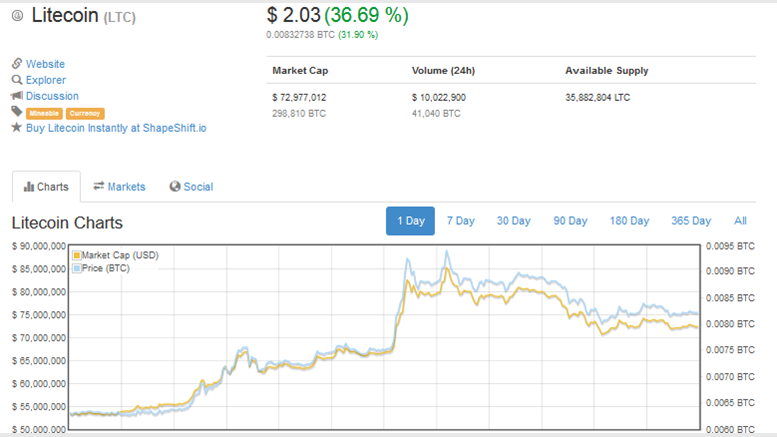Click the blue Price (BTC) legend swatch

[77, 269]
